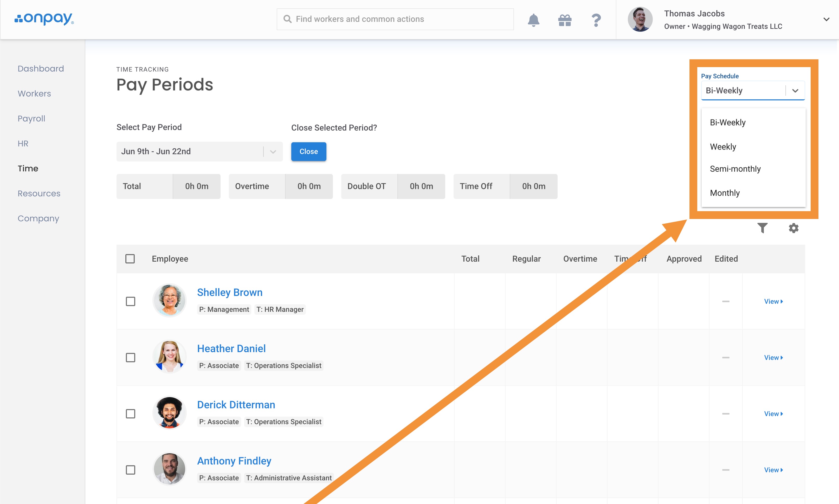The width and height of the screenshot is (839, 504).
Task: Open Time in the sidebar
Action: (x=28, y=169)
